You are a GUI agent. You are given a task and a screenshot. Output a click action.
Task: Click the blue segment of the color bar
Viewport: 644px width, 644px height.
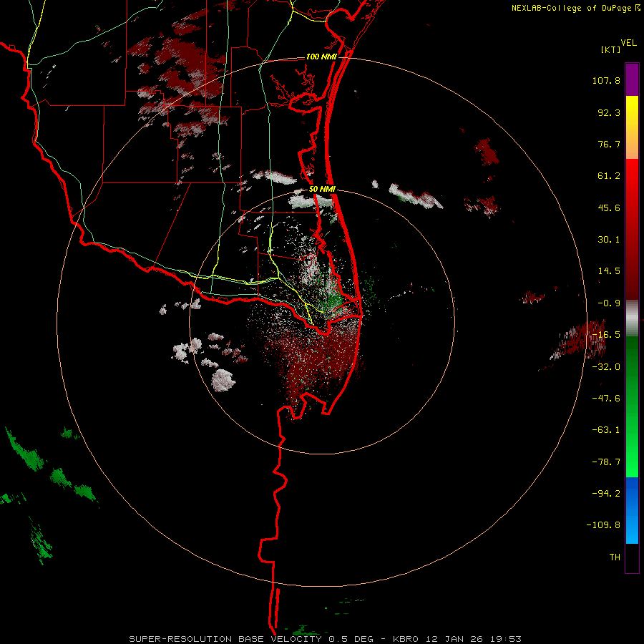point(632,510)
